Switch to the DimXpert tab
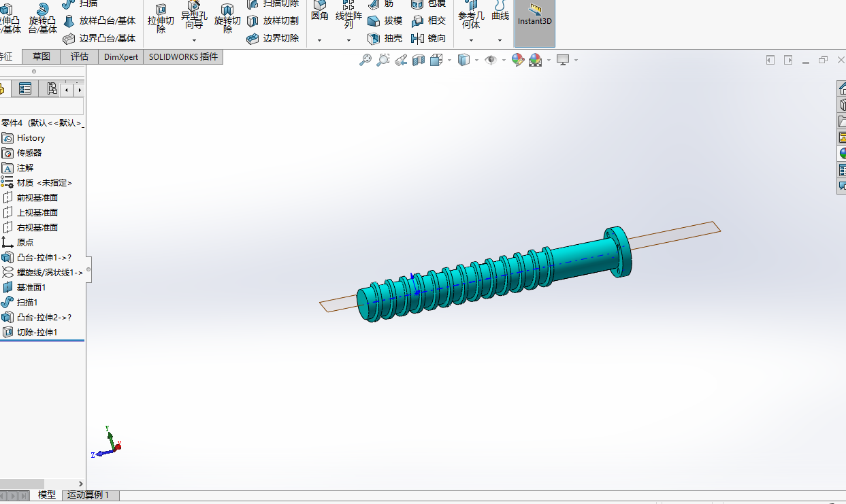The height and width of the screenshot is (504, 846). 121,57
